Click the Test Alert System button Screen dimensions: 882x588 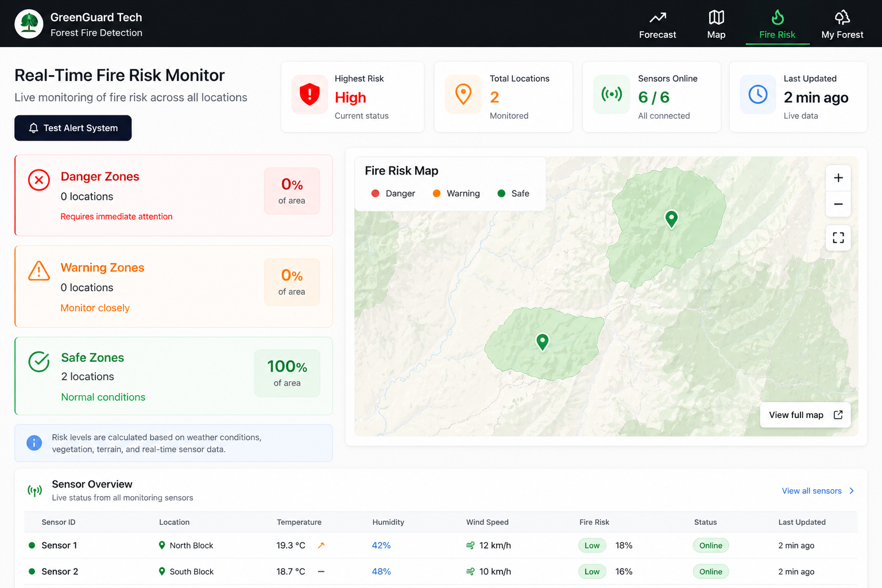click(x=73, y=128)
